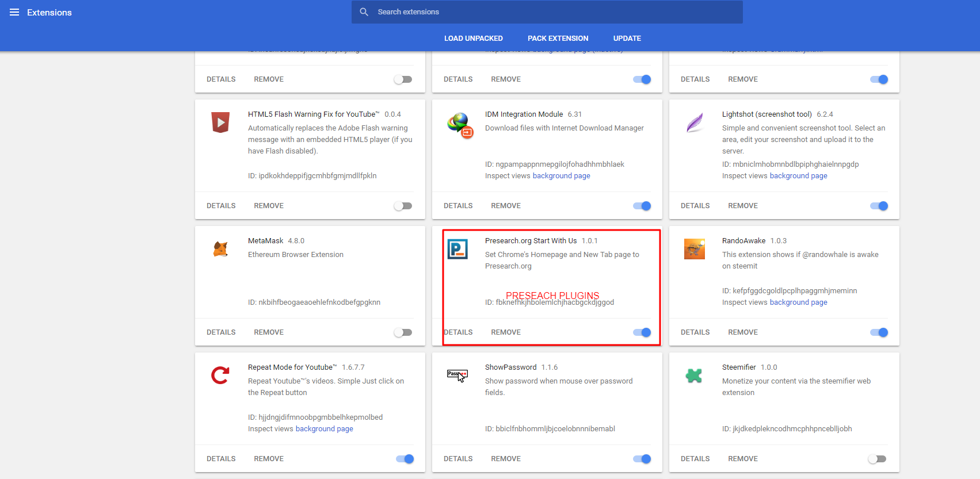The width and height of the screenshot is (980, 479).
Task: Remove the Presearch.org extension
Action: coord(506,332)
